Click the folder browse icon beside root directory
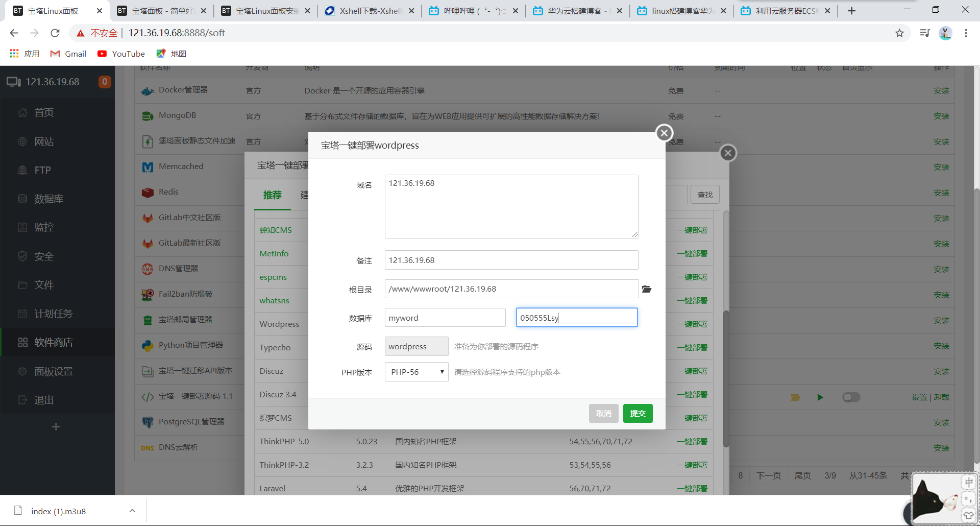Viewport: 980px width, 526px height. (647, 289)
